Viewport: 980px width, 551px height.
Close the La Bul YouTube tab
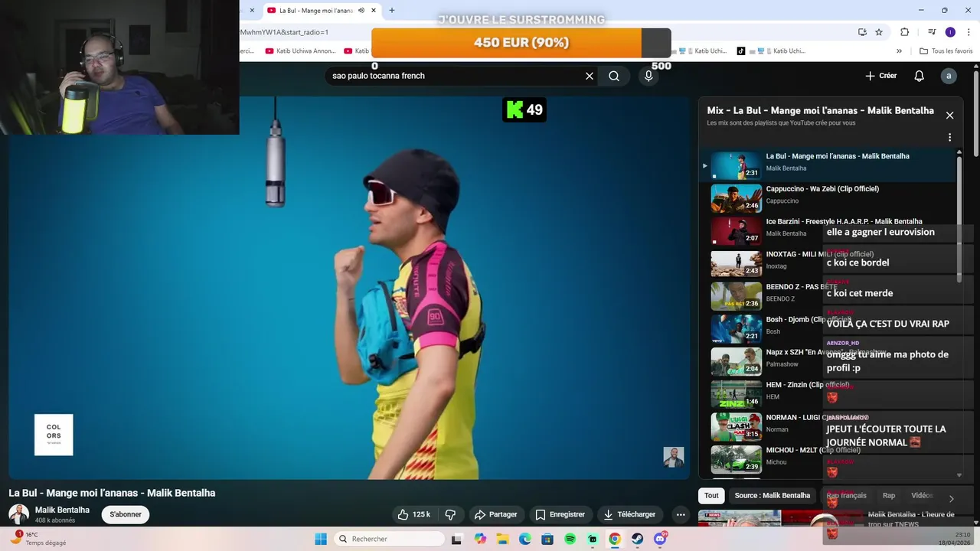click(x=374, y=10)
